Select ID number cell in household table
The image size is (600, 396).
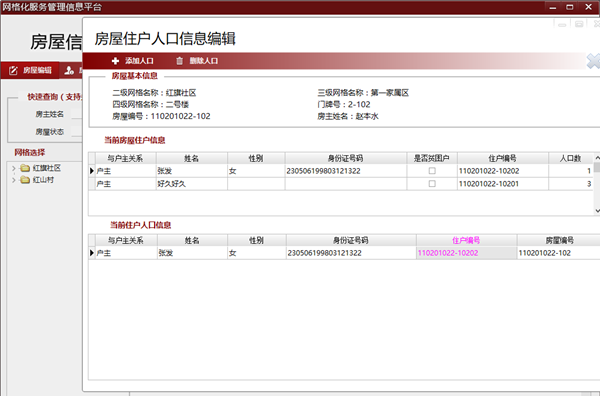coord(346,171)
